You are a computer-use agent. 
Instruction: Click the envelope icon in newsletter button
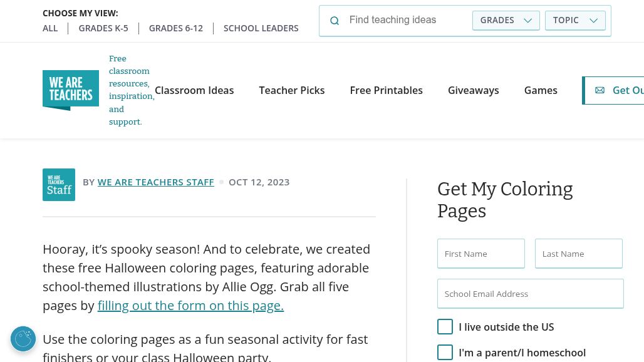[x=600, y=90]
